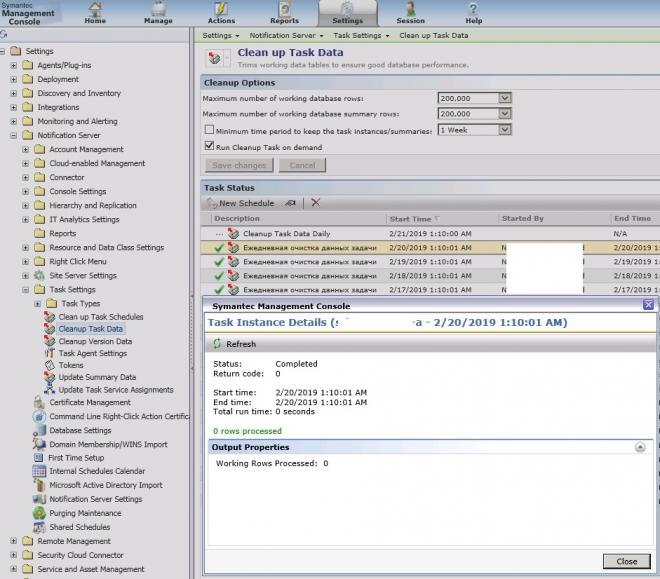Select the Cleanup Task Data Daily row
Image resolution: width=660 pixels, height=579 pixels.
[x=430, y=234]
